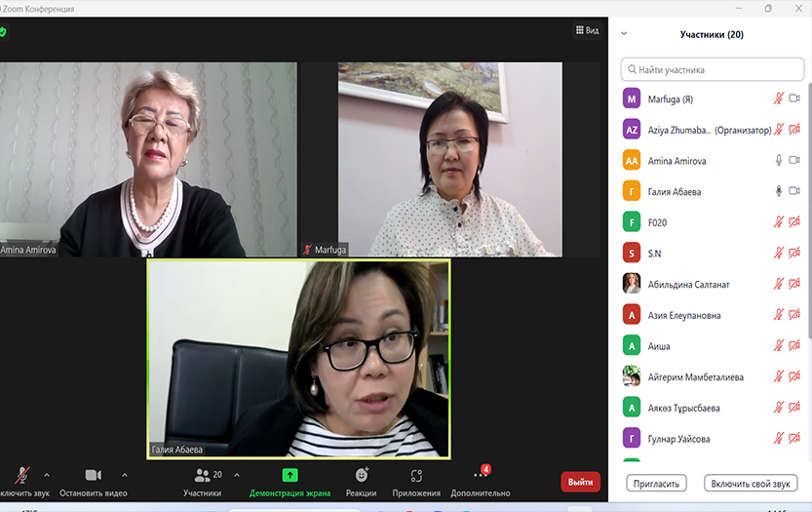Open the Reactions emoji icon
Screen dimensions: 812x512
[x=361, y=475]
